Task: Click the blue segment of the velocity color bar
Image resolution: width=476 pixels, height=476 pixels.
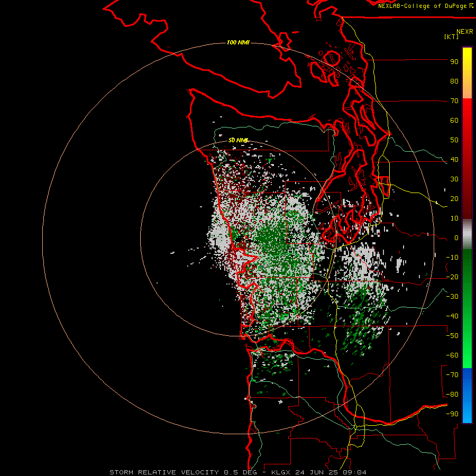Action: click(467, 395)
